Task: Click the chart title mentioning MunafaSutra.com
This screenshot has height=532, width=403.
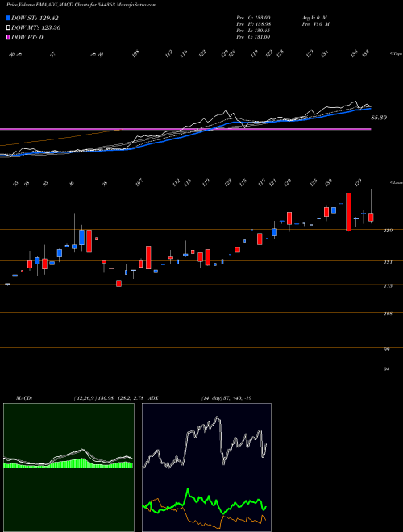Action: (81, 5)
